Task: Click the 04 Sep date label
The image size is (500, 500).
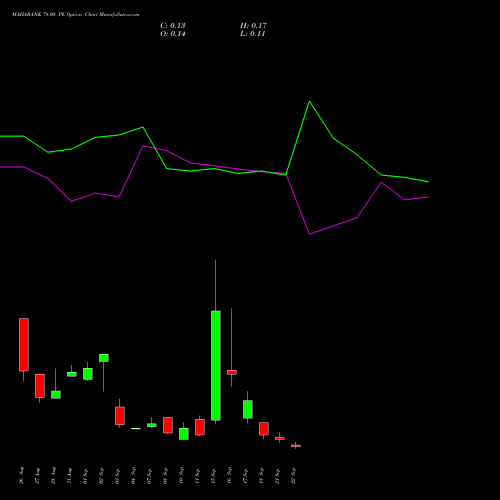Action: tap(134, 475)
